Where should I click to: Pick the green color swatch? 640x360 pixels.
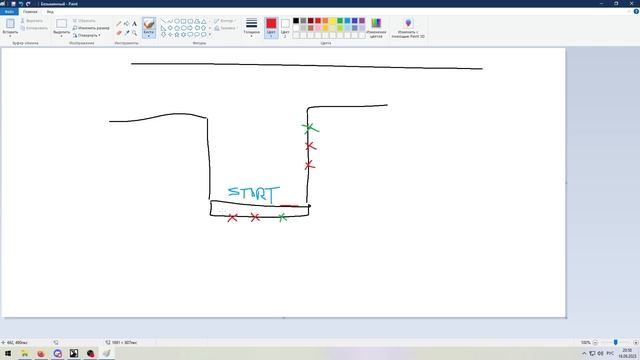[340, 21]
